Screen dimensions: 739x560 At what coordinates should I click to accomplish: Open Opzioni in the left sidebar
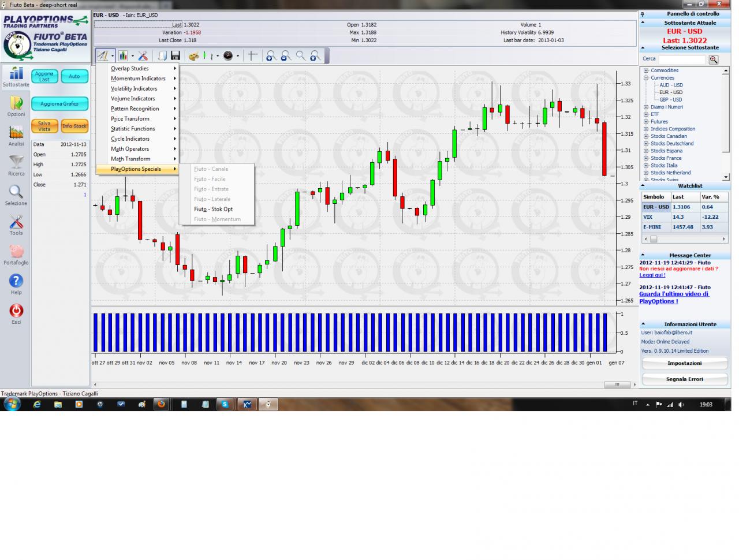[x=16, y=106]
